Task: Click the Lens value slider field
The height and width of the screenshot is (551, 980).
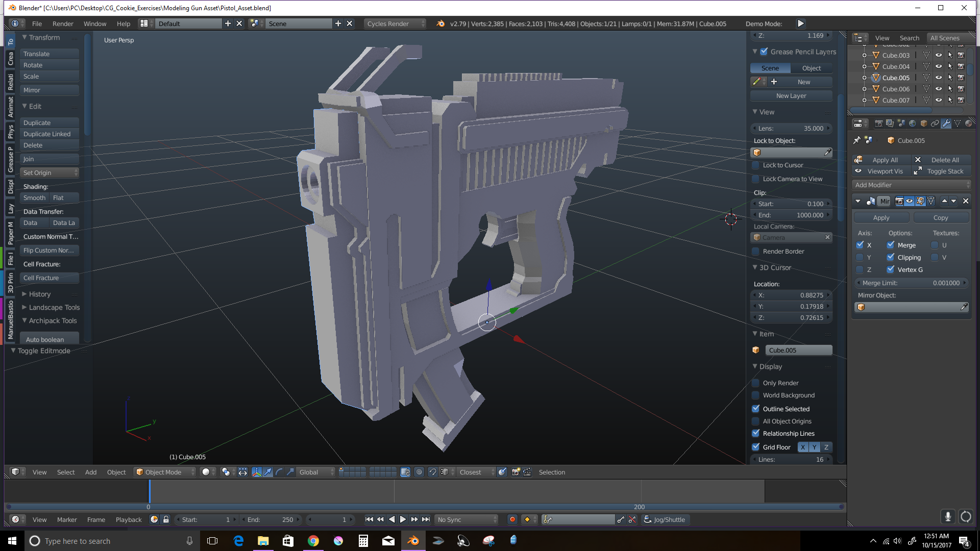Action: 791,129
